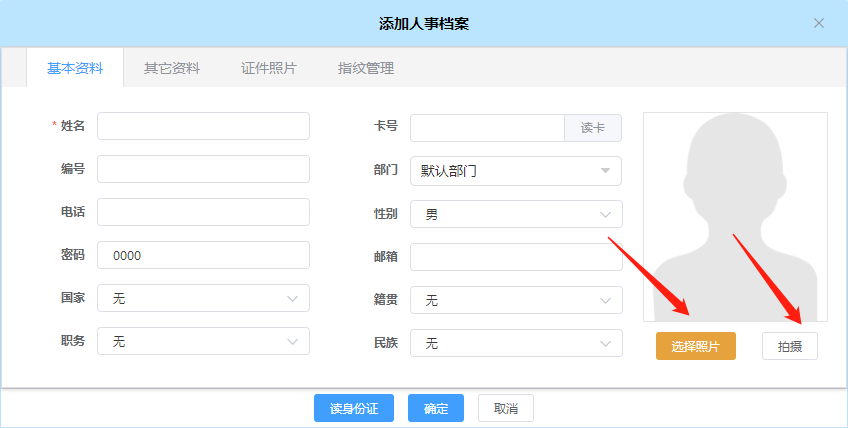Click the 读身份证 button
Screen dimensions: 848x428
point(354,408)
